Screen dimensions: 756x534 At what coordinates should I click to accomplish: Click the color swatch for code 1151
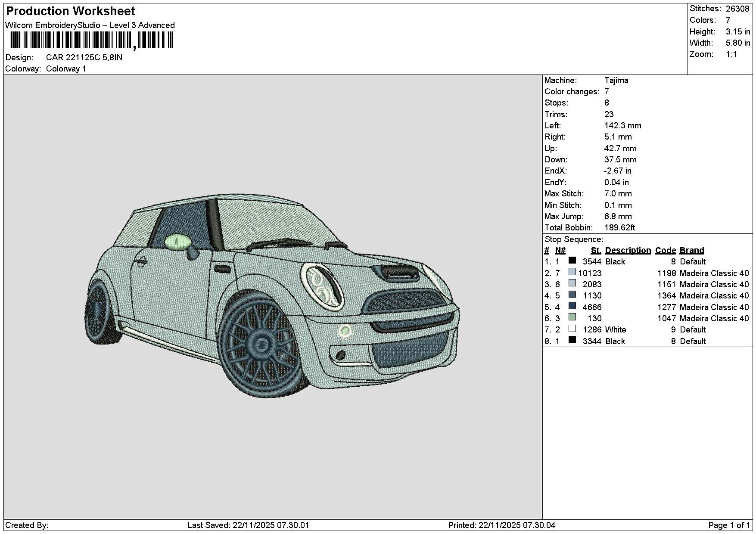pos(572,283)
